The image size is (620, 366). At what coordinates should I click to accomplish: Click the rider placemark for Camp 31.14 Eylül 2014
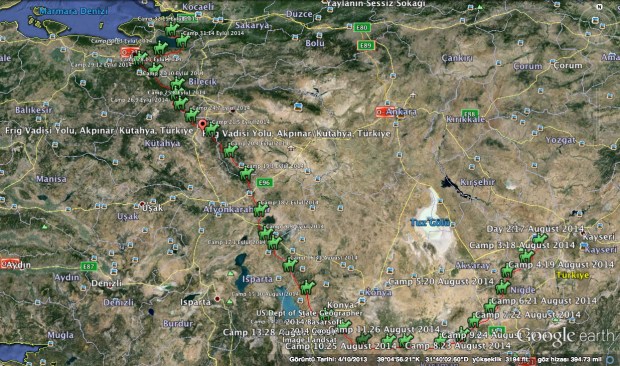tap(183, 40)
